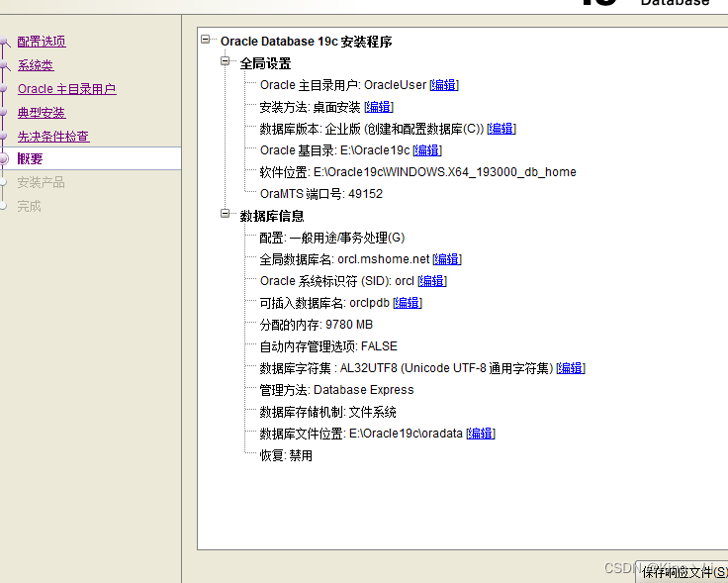Select the 配置: 一般用途/事务处理(G) row
This screenshot has width=728, height=583.
pos(332,238)
